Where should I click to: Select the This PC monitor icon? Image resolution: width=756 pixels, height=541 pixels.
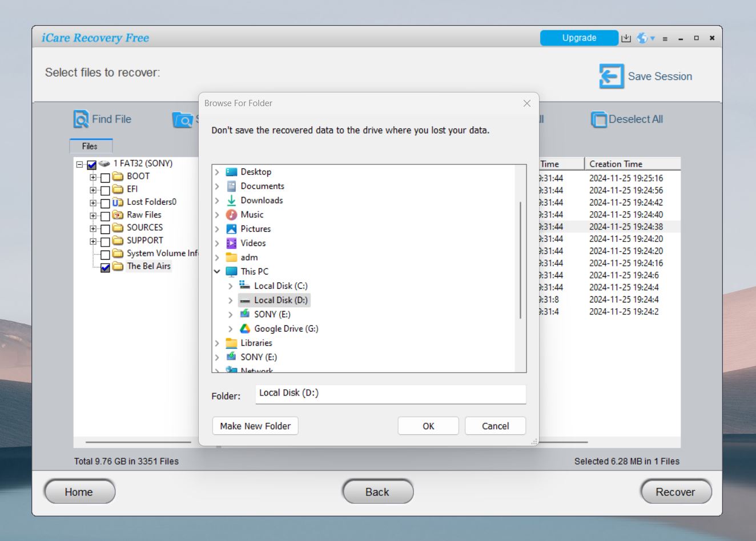[231, 272]
